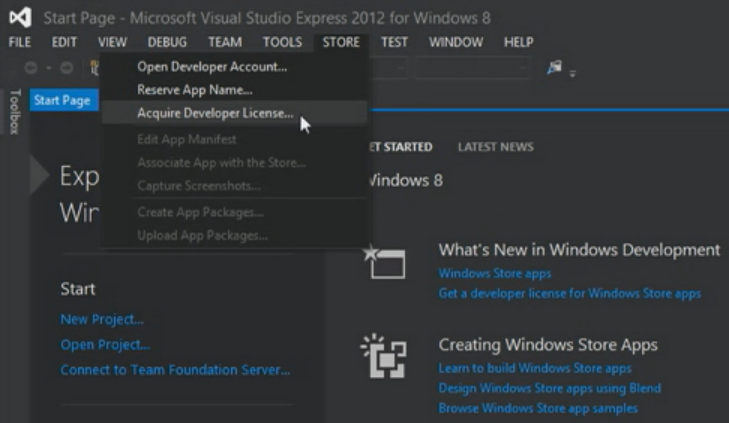This screenshot has width=729, height=423.
Task: Click the Creating Windows Store Apps icon
Action: 384,356
